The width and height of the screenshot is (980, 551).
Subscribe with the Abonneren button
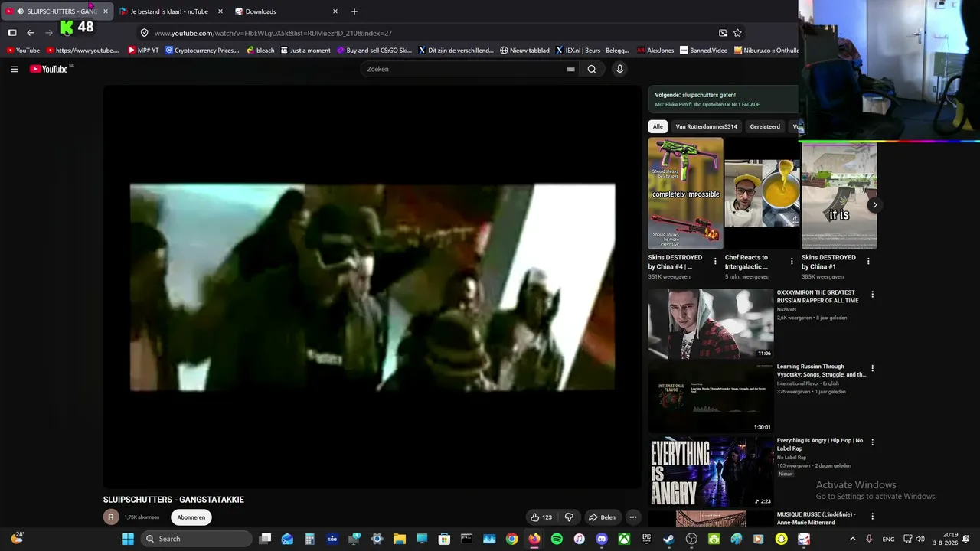[x=191, y=517]
